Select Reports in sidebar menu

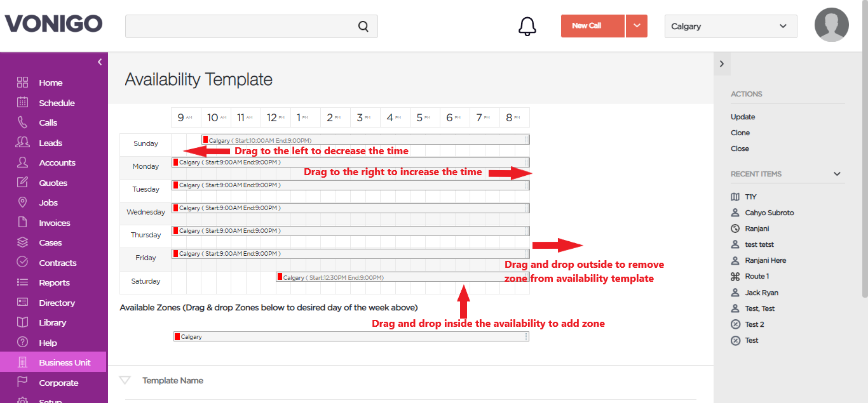[54, 282]
